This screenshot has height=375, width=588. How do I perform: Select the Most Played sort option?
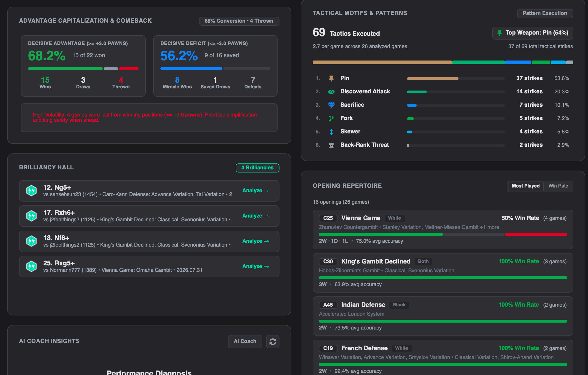pos(525,186)
